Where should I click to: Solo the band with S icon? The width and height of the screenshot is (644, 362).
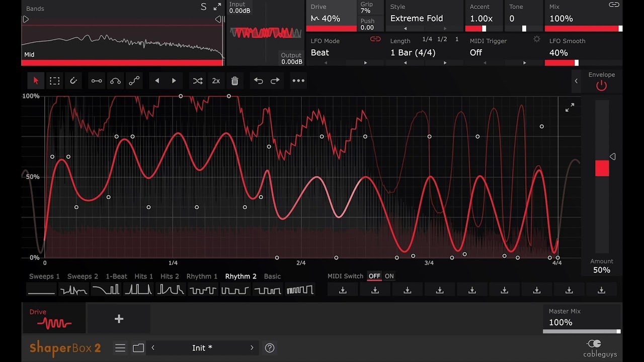pos(203,7)
